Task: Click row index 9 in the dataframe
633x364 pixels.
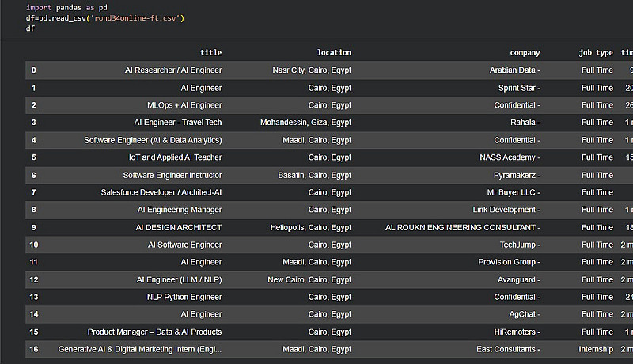Action: [x=34, y=227]
